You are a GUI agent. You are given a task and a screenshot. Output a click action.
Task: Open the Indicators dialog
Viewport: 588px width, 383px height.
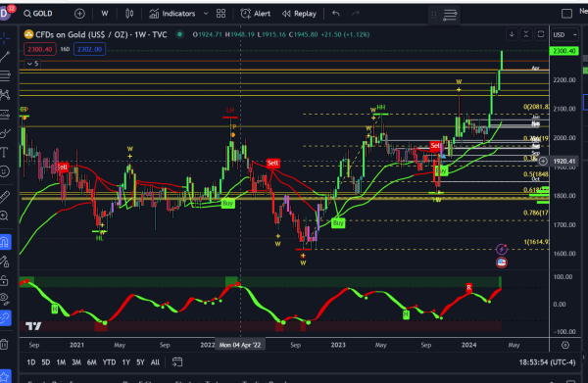[x=172, y=14]
